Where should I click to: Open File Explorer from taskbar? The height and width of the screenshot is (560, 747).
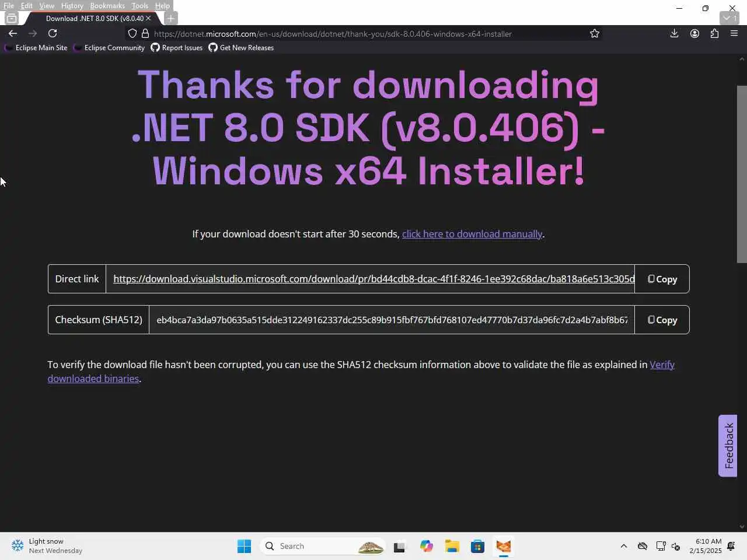click(452, 546)
